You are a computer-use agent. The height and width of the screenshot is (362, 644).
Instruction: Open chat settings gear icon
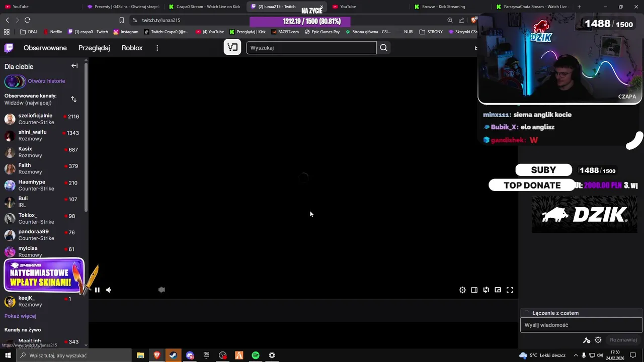(598, 340)
